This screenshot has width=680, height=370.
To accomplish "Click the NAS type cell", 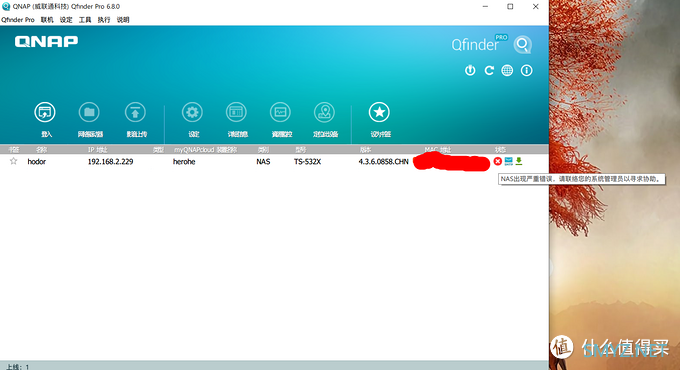I will pyautogui.click(x=263, y=162).
